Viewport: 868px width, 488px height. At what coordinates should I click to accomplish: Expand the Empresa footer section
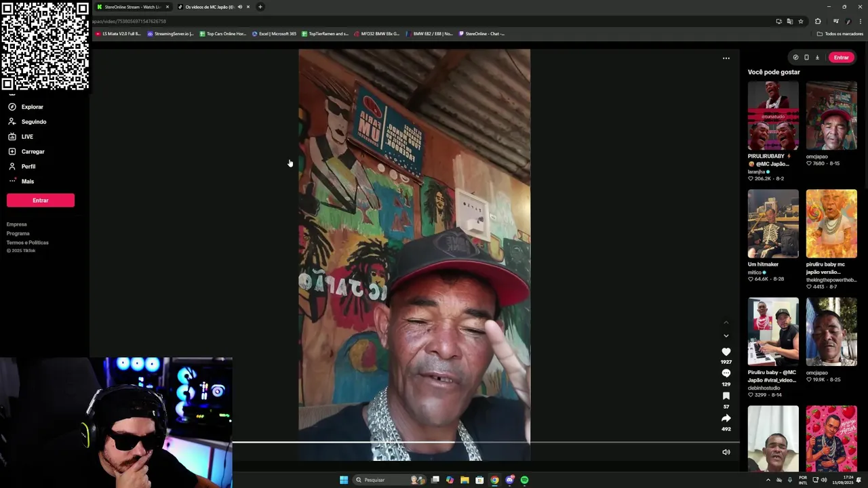(x=17, y=224)
